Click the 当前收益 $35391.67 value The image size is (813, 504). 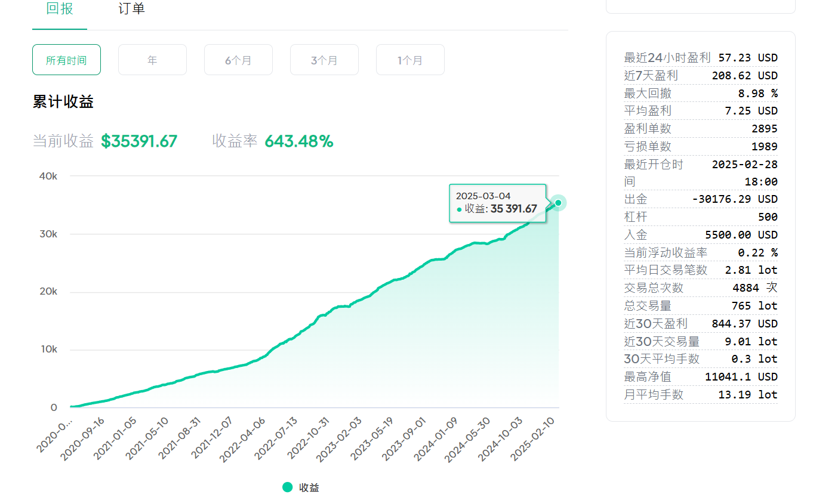point(139,141)
